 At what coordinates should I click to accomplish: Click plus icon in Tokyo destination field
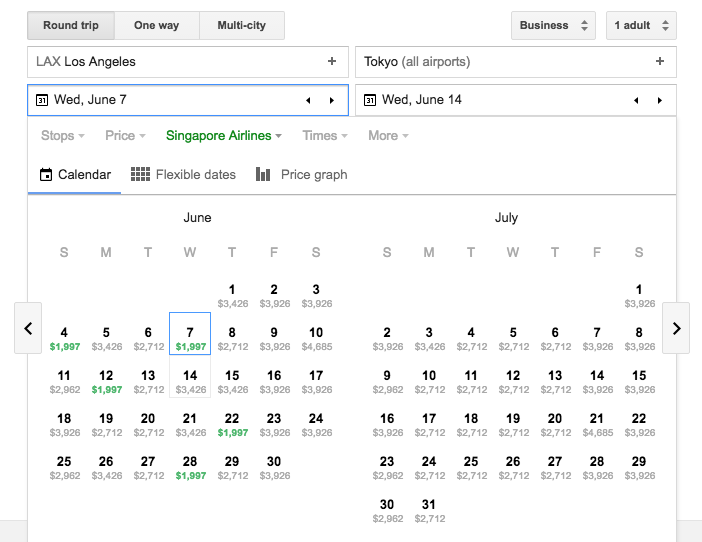click(x=660, y=62)
